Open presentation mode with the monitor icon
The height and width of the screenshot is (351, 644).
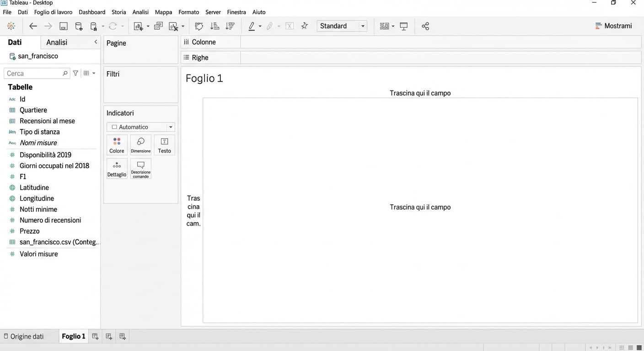point(404,26)
